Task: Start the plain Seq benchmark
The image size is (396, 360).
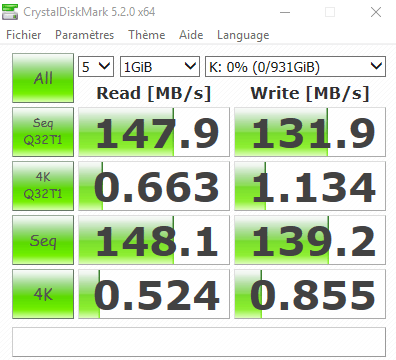Action: click(x=43, y=240)
